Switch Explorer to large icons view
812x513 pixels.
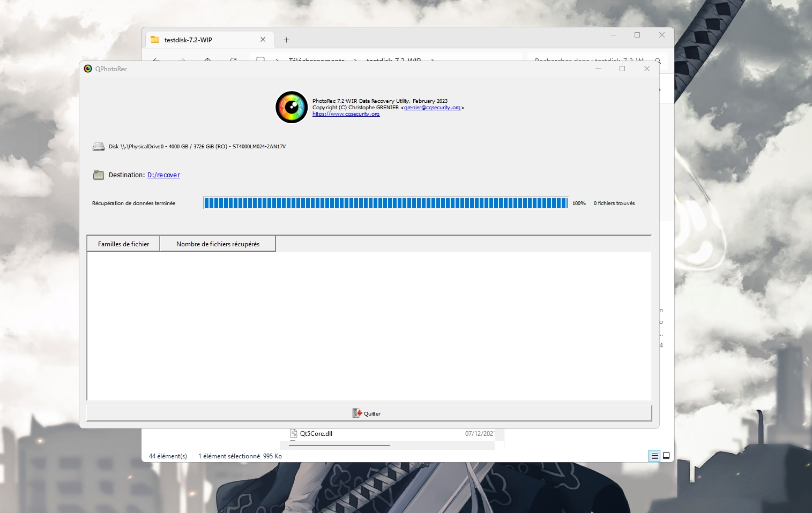point(666,456)
